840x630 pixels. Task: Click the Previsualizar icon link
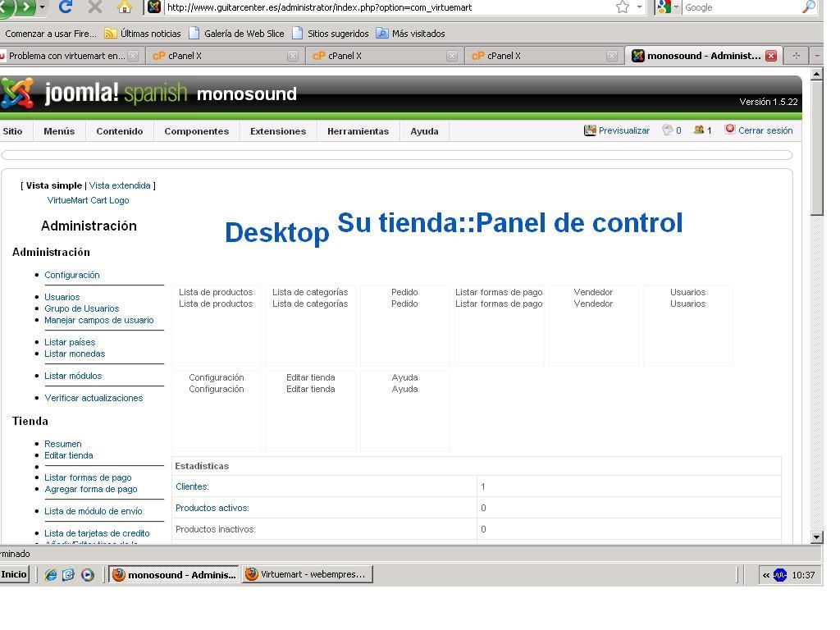617,130
